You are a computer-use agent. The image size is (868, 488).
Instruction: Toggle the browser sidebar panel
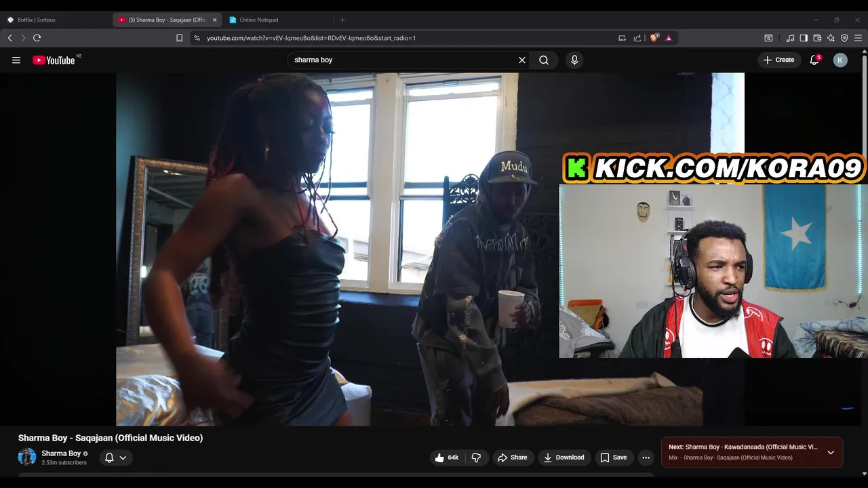pos(804,38)
